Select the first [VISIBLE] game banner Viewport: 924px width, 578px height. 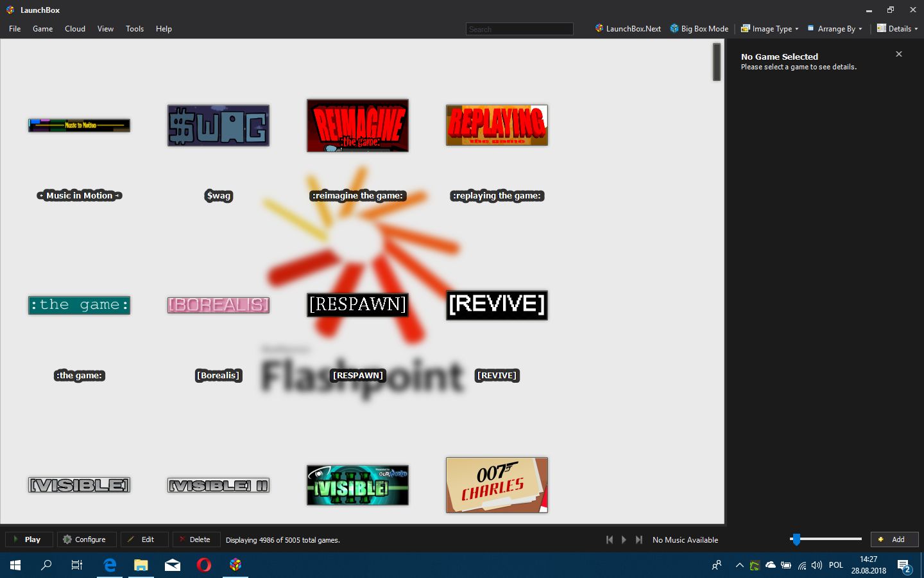pyautogui.click(x=79, y=485)
